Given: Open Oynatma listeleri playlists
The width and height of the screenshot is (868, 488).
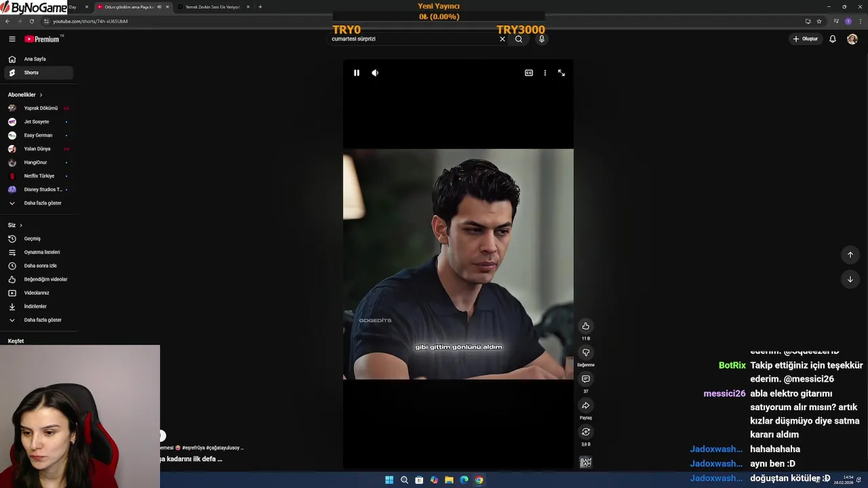Looking at the screenshot, I should coord(39,252).
